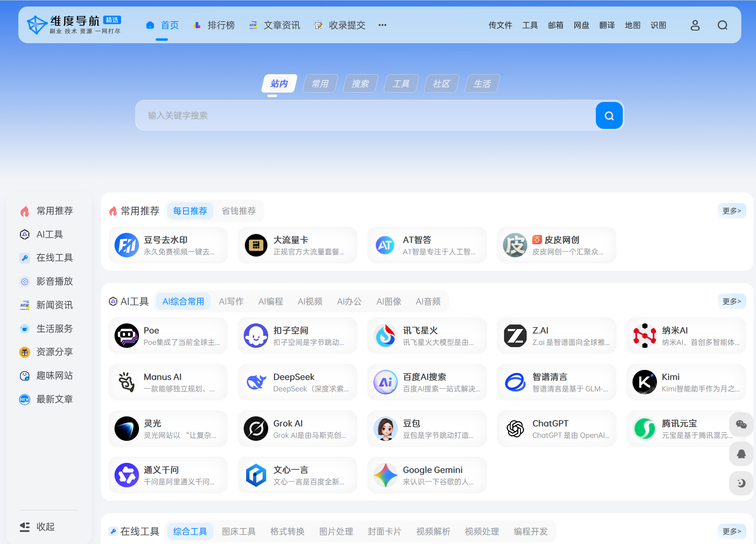756x544 pixels.
Task: Select 影音播放 in the left sidebar
Action: pos(54,281)
